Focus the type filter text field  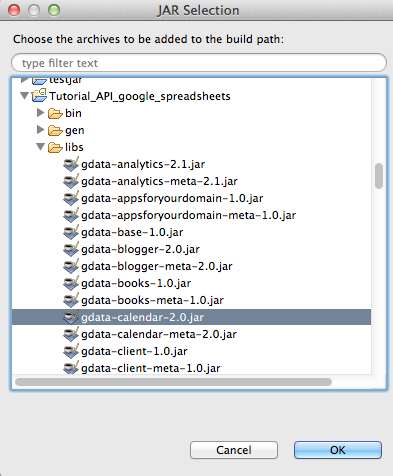199,63
